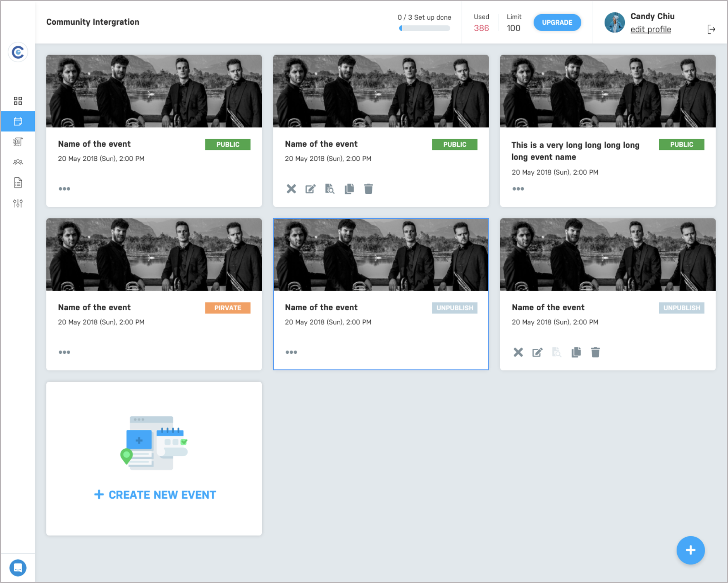728x583 pixels.
Task: Click 'Name of the event' on top-left card
Action: pos(94,144)
